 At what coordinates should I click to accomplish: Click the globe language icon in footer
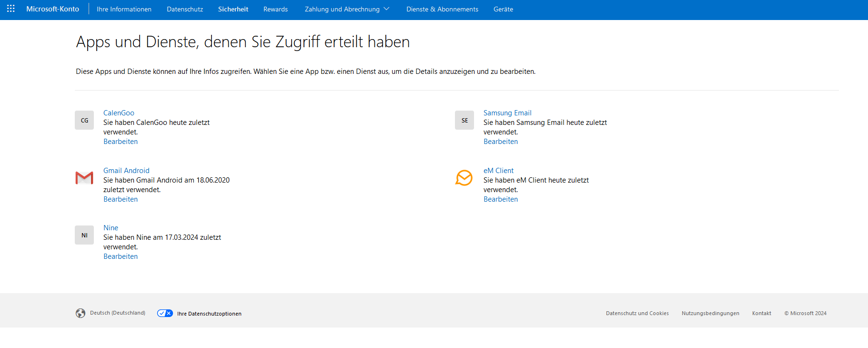pyautogui.click(x=81, y=313)
